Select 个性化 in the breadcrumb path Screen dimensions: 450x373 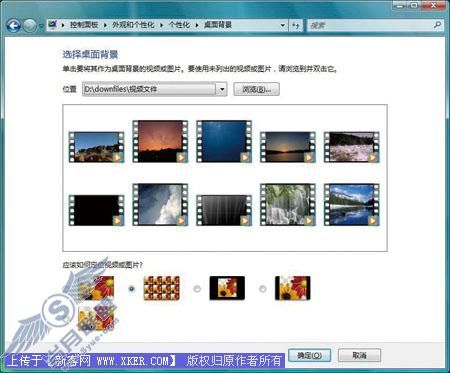click(x=179, y=25)
